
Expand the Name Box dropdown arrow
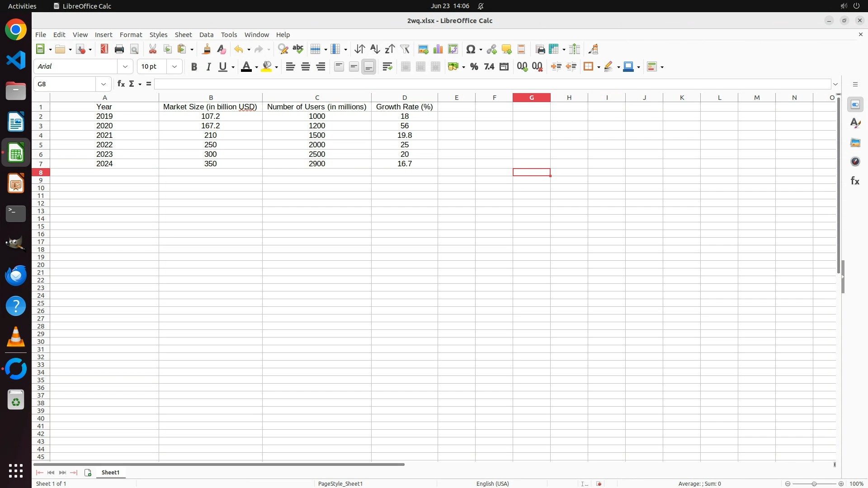104,84
